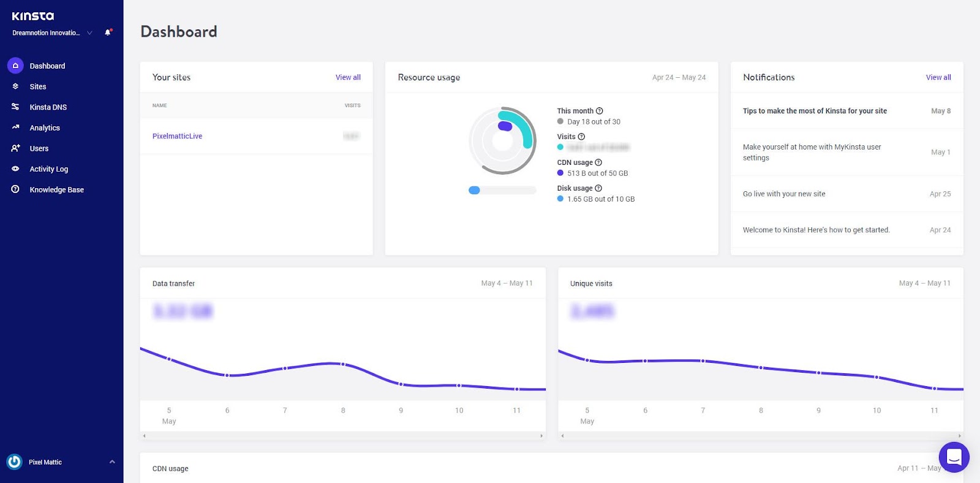Expand the Pixel Mattic user menu chevron

click(x=112, y=462)
